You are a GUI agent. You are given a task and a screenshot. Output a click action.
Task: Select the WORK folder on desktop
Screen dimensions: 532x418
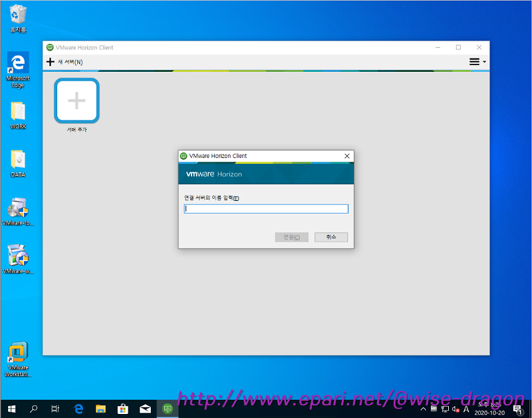click(x=18, y=115)
